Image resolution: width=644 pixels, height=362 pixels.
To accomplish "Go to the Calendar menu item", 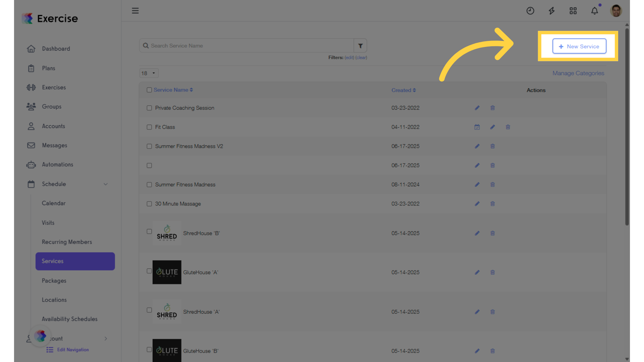I will pyautogui.click(x=54, y=203).
